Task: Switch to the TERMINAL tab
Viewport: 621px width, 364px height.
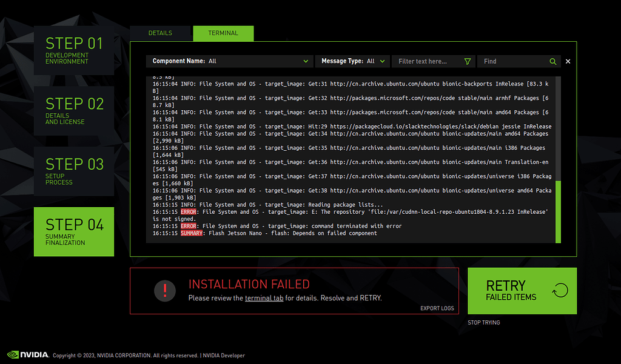Action: [x=223, y=33]
